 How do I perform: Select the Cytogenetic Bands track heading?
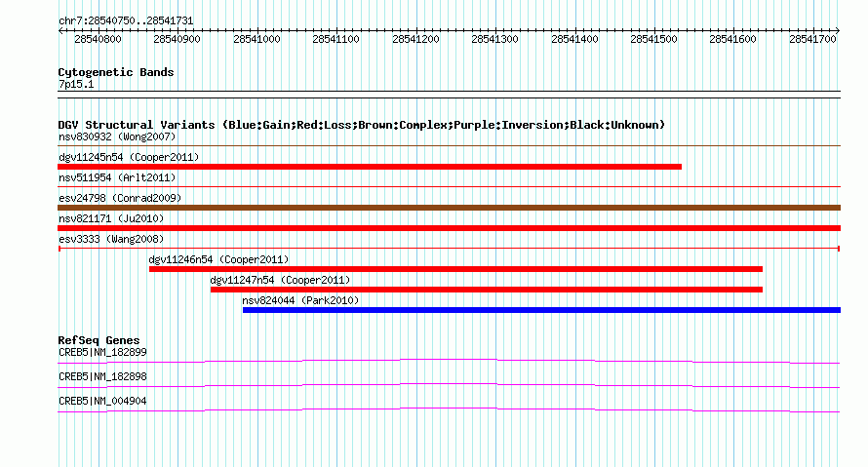pyautogui.click(x=116, y=72)
